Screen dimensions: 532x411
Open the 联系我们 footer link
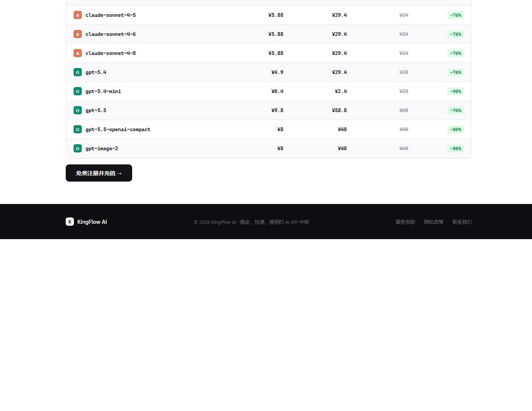point(462,222)
